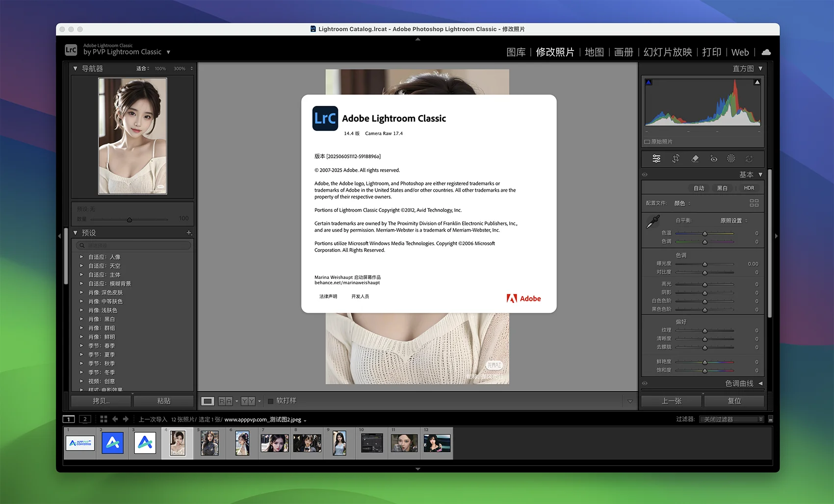Set navigator zoom to 300%
This screenshot has width=834, height=504.
180,69
